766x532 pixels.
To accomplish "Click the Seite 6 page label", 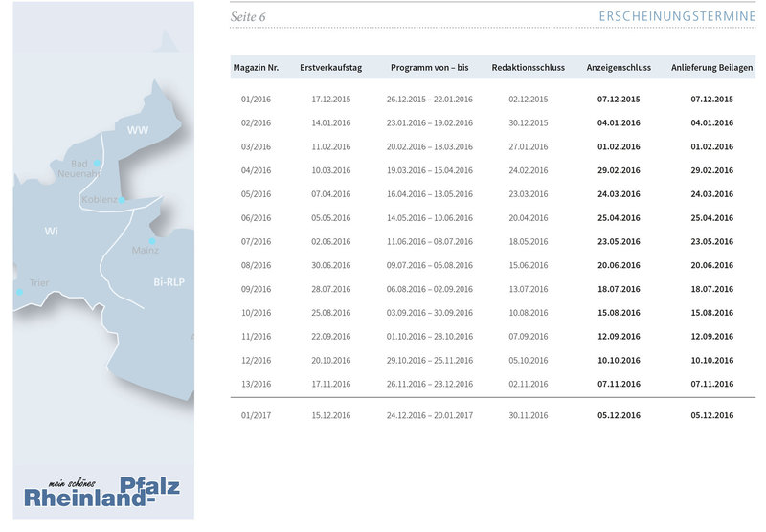I will pyautogui.click(x=249, y=17).
